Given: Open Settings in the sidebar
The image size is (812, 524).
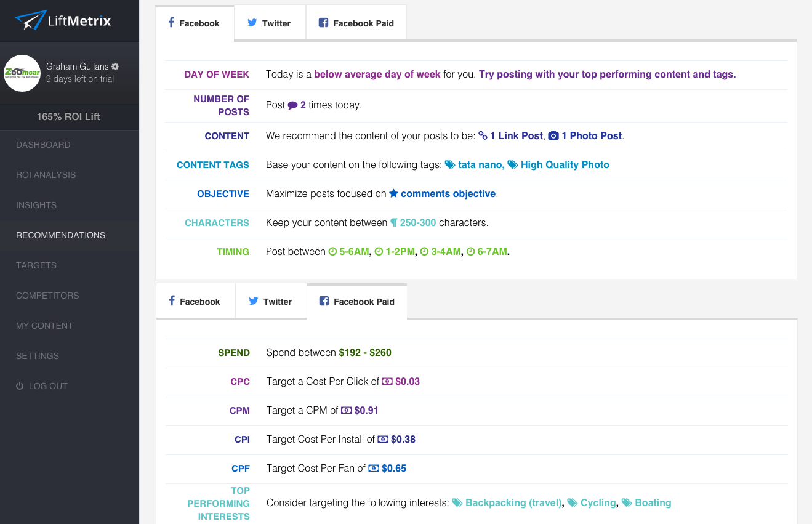Looking at the screenshot, I should (x=38, y=356).
